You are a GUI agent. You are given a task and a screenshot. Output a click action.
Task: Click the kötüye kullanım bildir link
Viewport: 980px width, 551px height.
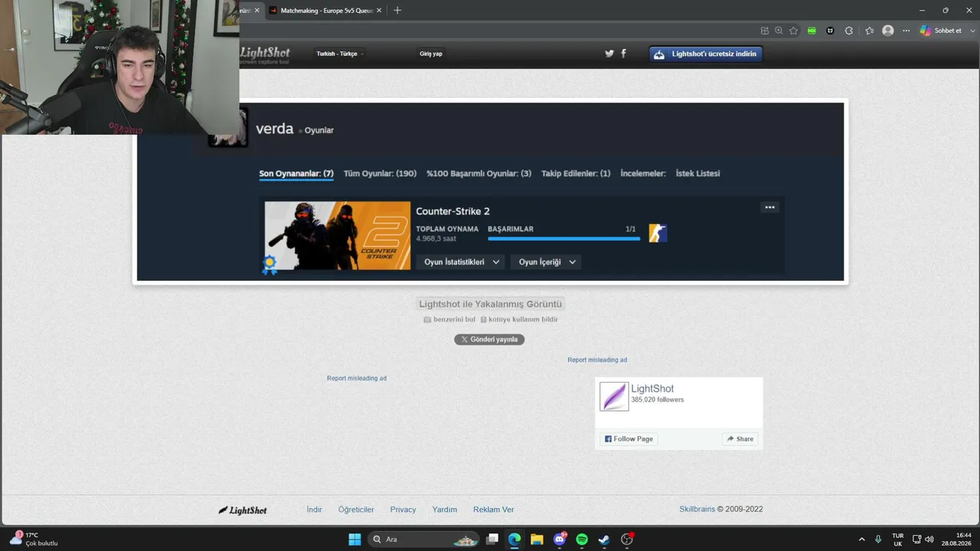[x=519, y=319]
